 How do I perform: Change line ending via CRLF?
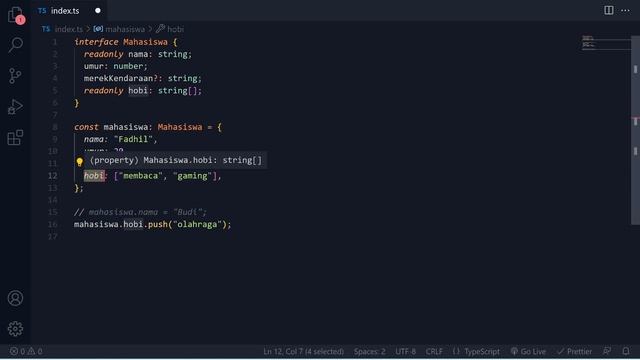434,351
